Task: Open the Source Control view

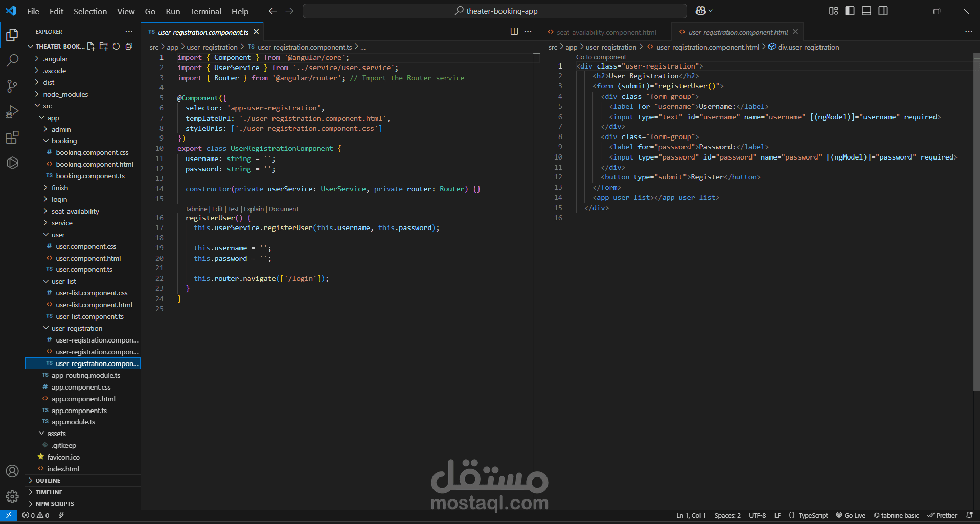Action: 12,86
